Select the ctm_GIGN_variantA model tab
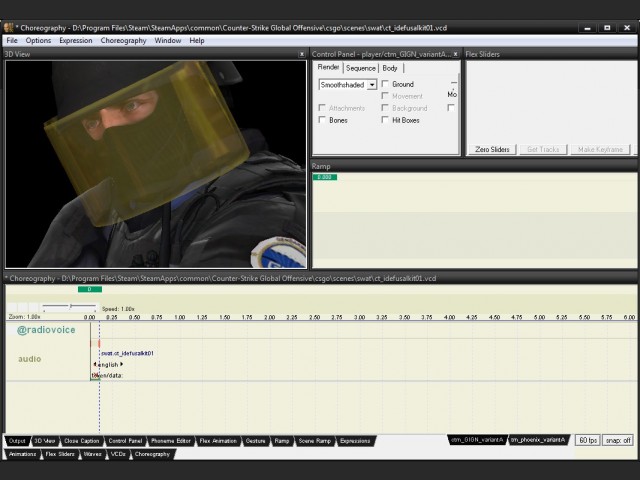The width and height of the screenshot is (640, 480). (x=477, y=440)
